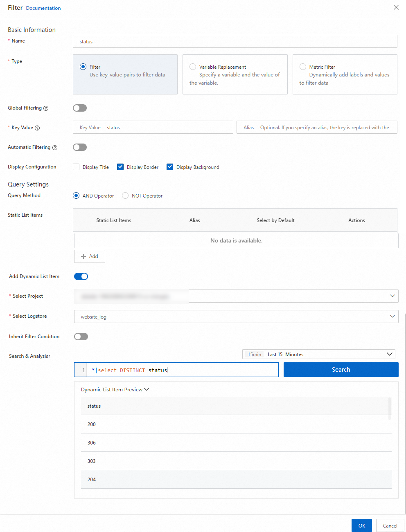This screenshot has height=532, width=406.
Task: Uncheck the Display Border checkbox
Action: 120,167
